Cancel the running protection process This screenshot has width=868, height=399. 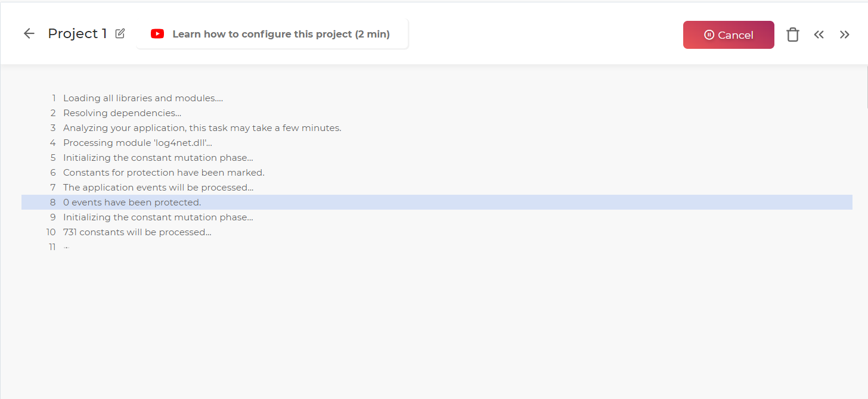[728, 35]
